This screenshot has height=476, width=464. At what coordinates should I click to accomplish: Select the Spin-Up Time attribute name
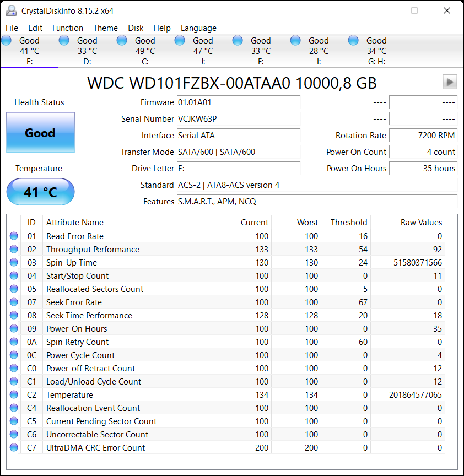71,263
